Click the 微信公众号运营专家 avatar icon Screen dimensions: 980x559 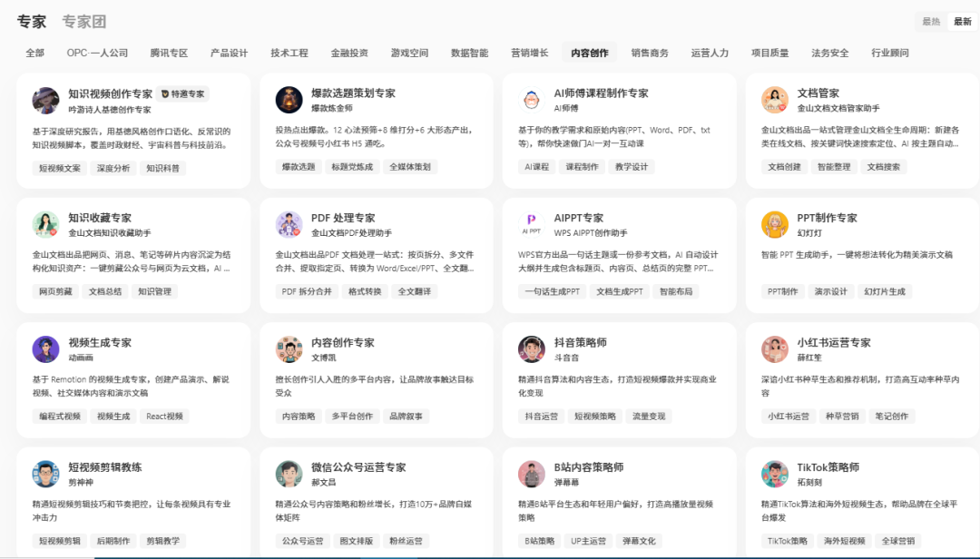click(289, 474)
